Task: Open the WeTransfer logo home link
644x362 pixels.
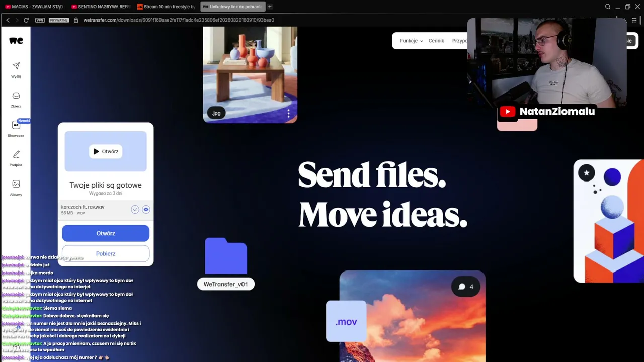Action: coord(16,41)
